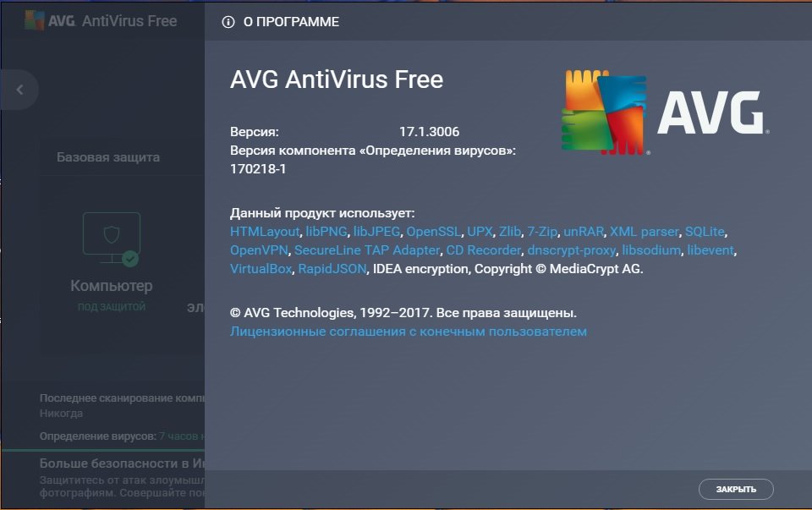Viewport: 812px width, 510px height.
Task: Open the VirtualBox link
Action: coord(261,269)
